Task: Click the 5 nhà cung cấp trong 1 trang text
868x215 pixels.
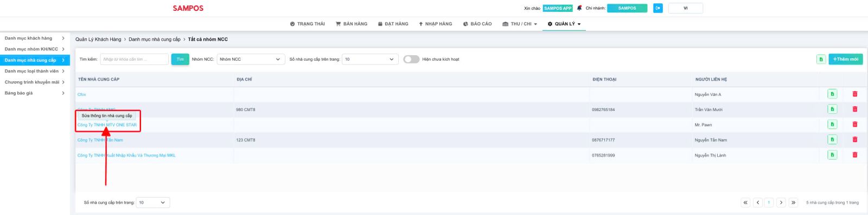Action: (832, 203)
